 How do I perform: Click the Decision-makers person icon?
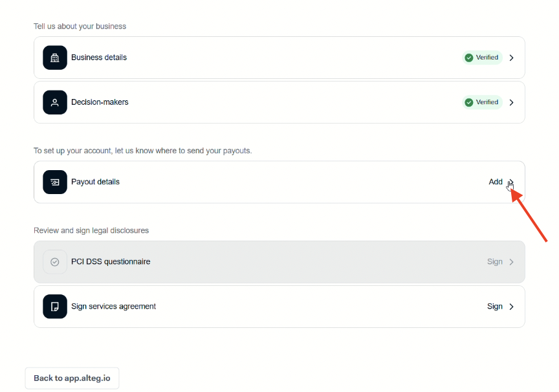point(55,102)
